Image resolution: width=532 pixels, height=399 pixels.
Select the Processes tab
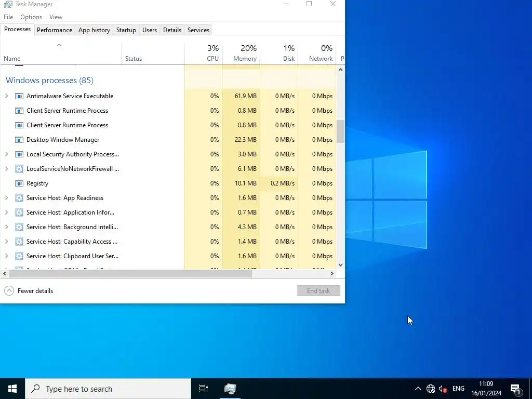[17, 30]
